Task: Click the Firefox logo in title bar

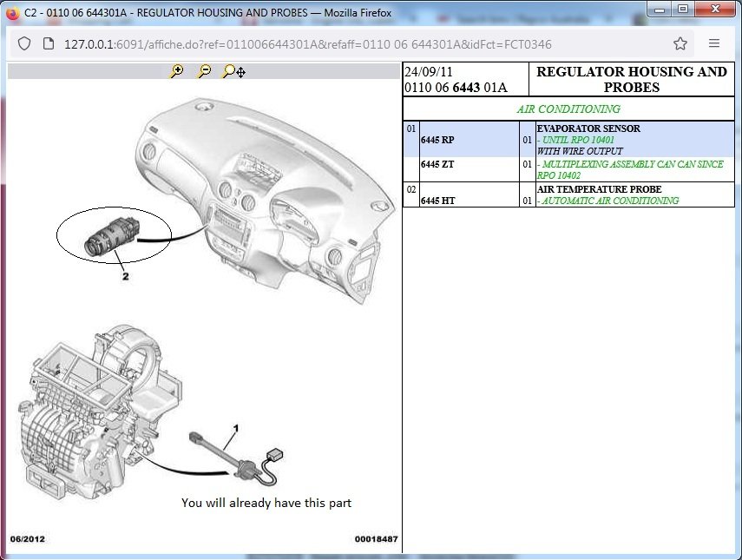Action: point(12,13)
